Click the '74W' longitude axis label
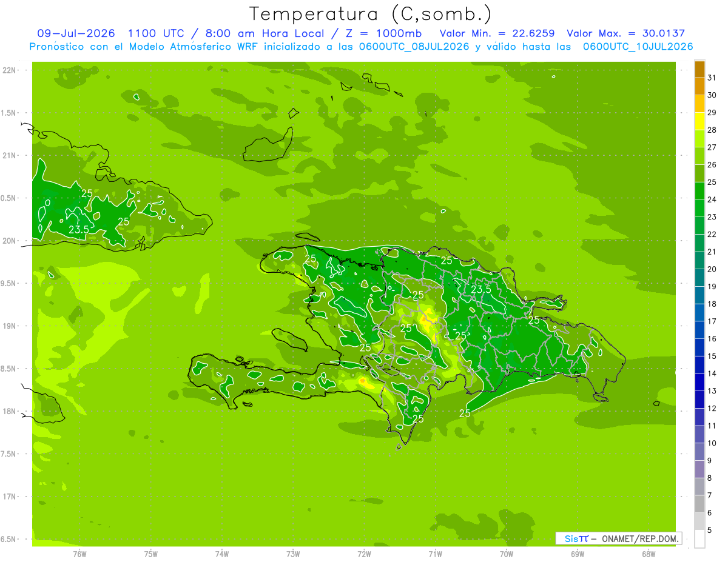Screen dimensions: 728x562 point(222,554)
